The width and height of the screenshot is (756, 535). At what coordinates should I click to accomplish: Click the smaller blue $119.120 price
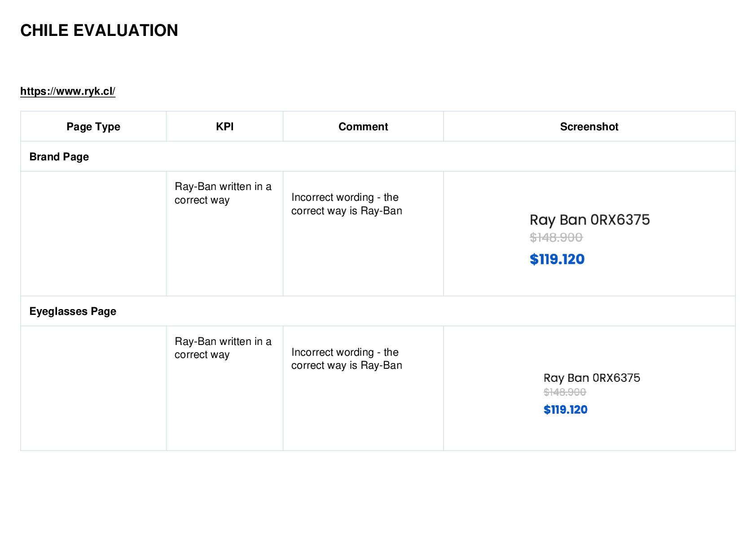[x=566, y=410]
